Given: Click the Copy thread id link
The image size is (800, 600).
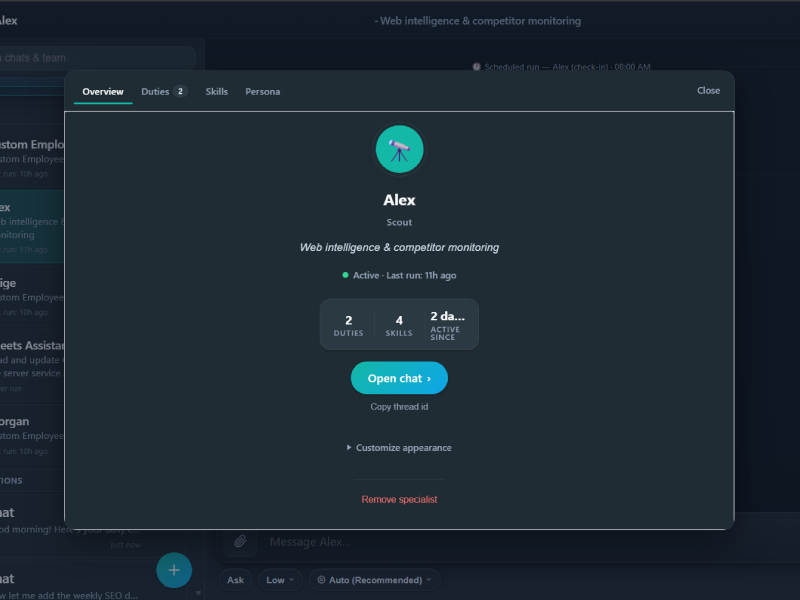Looking at the screenshot, I should (399, 407).
